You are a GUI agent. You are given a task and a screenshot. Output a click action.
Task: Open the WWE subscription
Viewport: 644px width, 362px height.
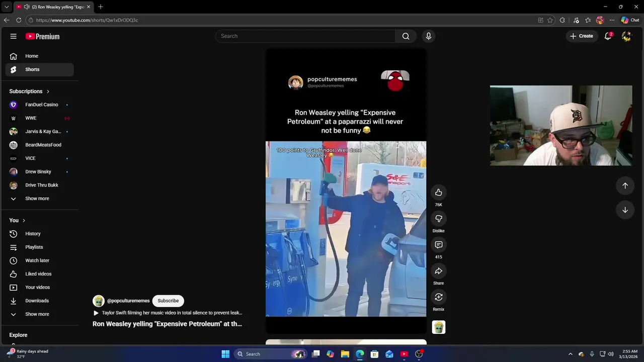(39, 118)
